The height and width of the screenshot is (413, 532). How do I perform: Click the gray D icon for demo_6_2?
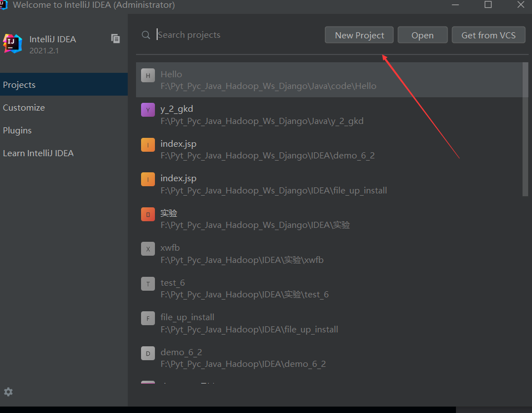148,353
